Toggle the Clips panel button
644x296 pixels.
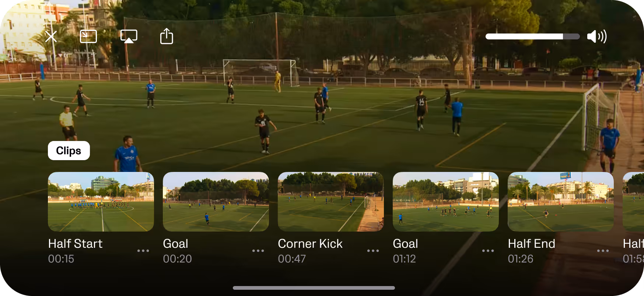tap(69, 151)
